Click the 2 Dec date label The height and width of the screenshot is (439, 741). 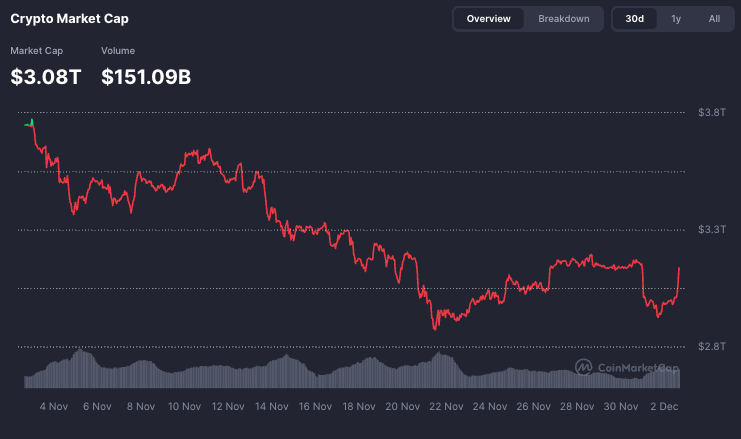pos(664,407)
